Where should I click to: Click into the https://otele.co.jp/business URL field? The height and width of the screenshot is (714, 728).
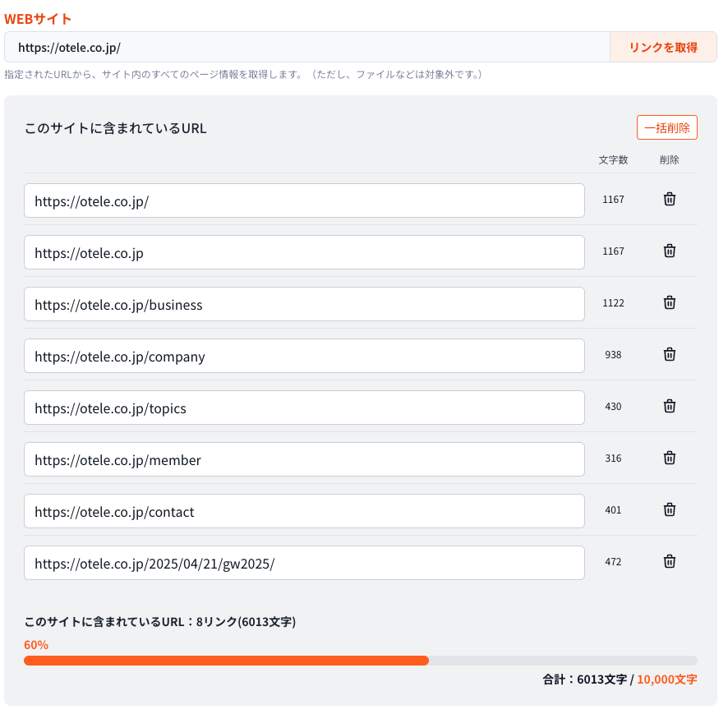point(304,305)
